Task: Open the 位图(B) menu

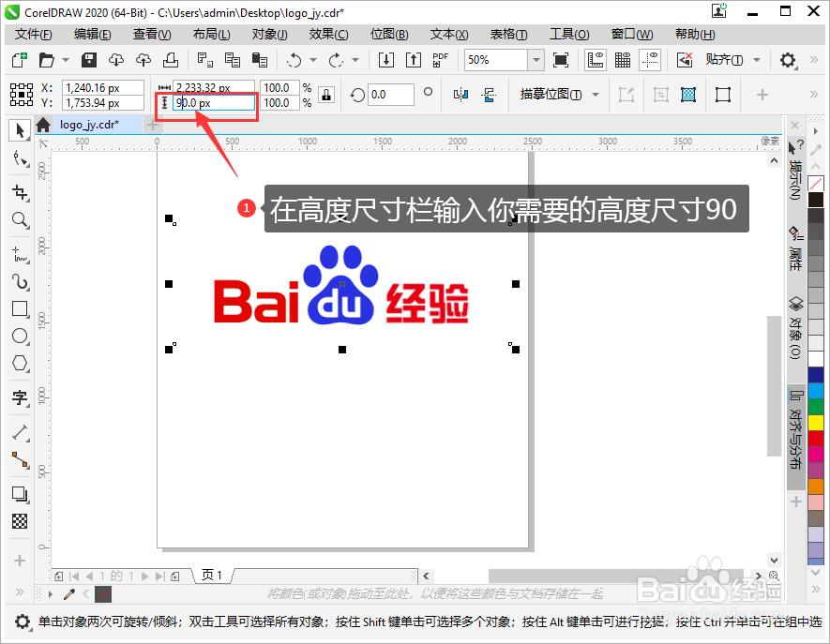Action: coord(389,35)
